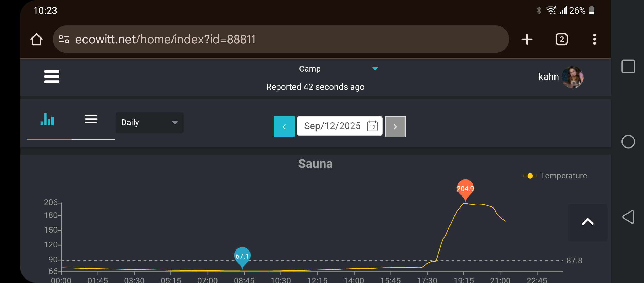Open the calendar date picker icon

[372, 126]
